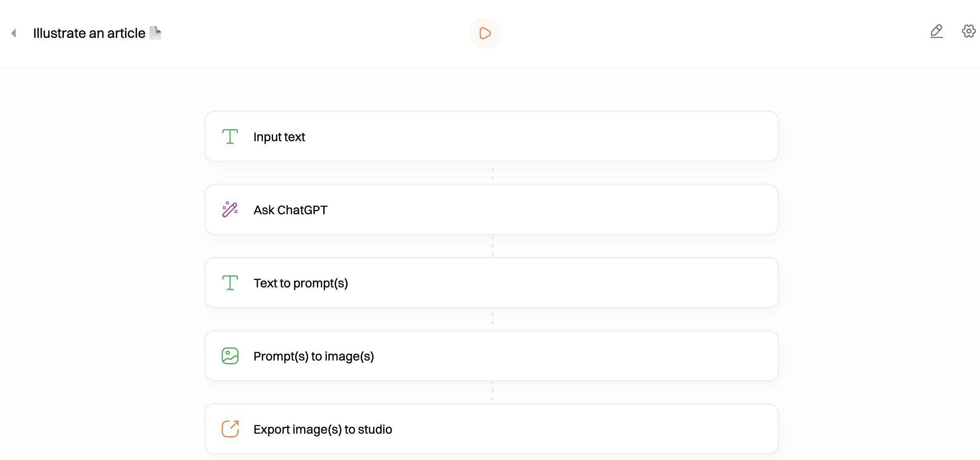Click the picture icon for Prompt(s) to image(s)
The image size is (980, 460).
230,356
